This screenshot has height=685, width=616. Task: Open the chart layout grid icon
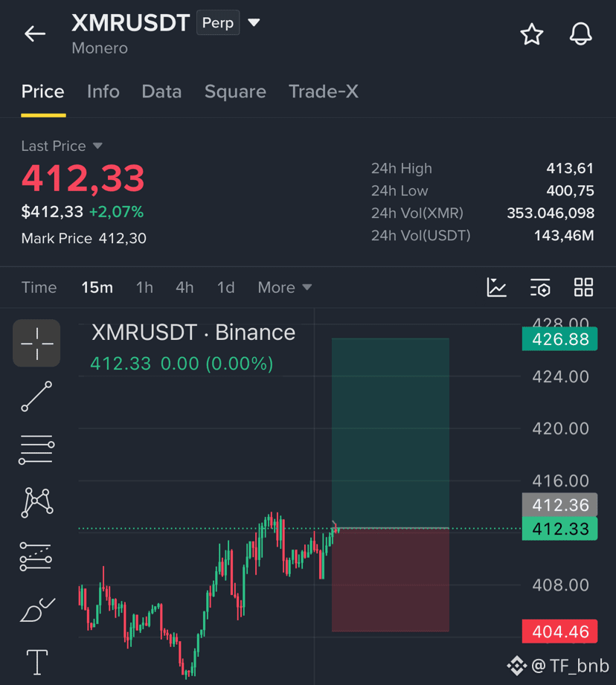pos(584,287)
